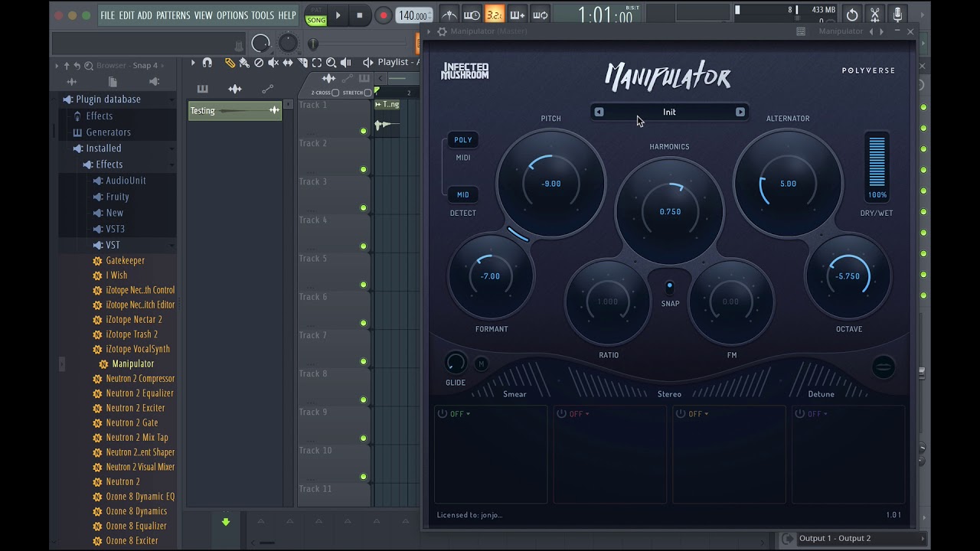Open the Generators folder

point(108,132)
